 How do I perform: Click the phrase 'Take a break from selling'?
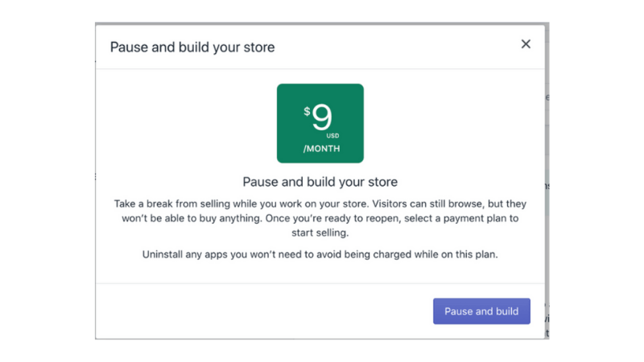tap(172, 204)
